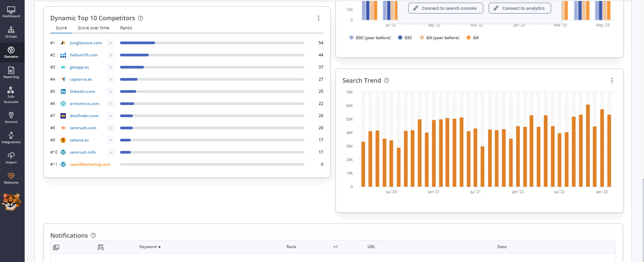Add capterra.es as competitor with plus

point(110,79)
